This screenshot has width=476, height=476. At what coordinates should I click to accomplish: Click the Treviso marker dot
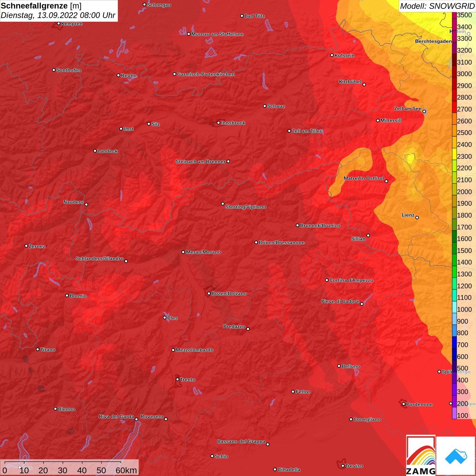343,466
